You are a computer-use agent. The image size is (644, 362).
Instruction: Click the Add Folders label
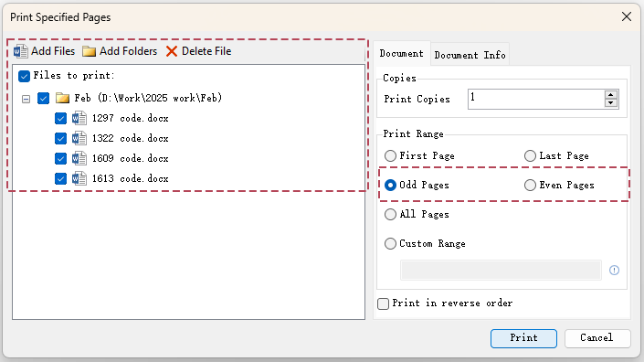pos(128,51)
